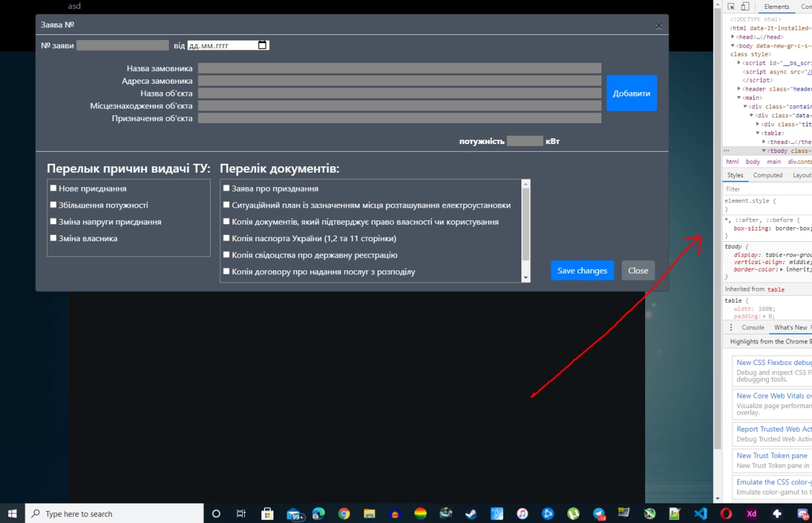Switch to the Elements tab in DevTools
This screenshot has width=812, height=523.
(776, 7)
